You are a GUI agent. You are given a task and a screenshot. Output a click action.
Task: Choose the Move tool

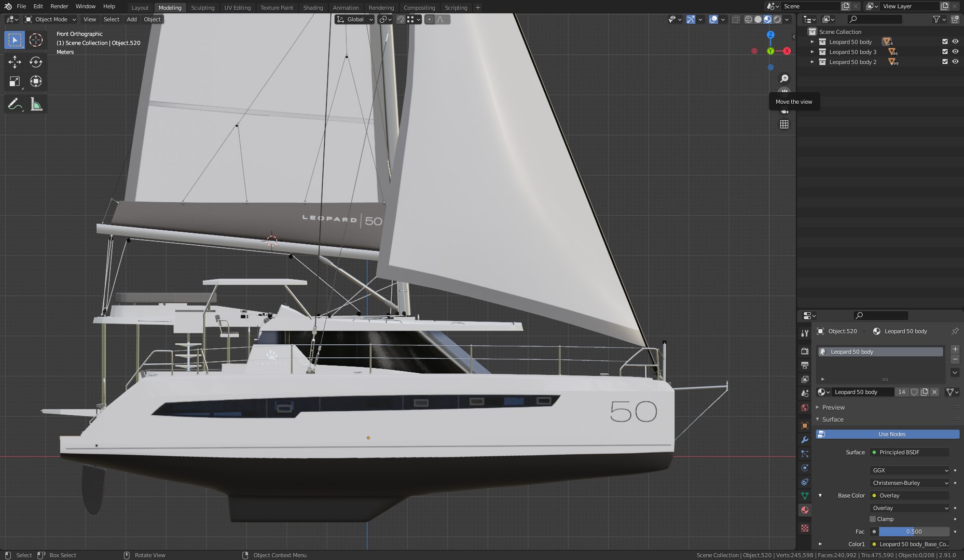(15, 62)
